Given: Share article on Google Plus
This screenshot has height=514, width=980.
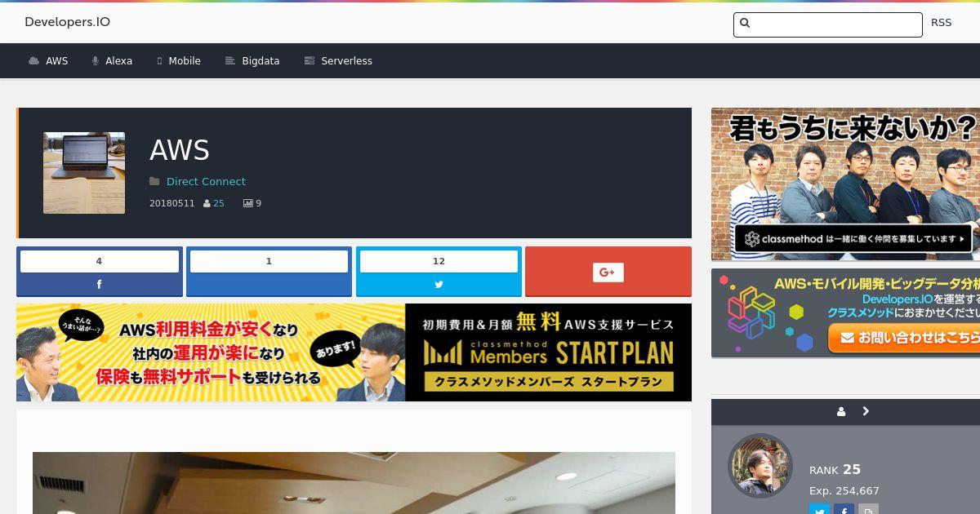Looking at the screenshot, I should 608,272.
